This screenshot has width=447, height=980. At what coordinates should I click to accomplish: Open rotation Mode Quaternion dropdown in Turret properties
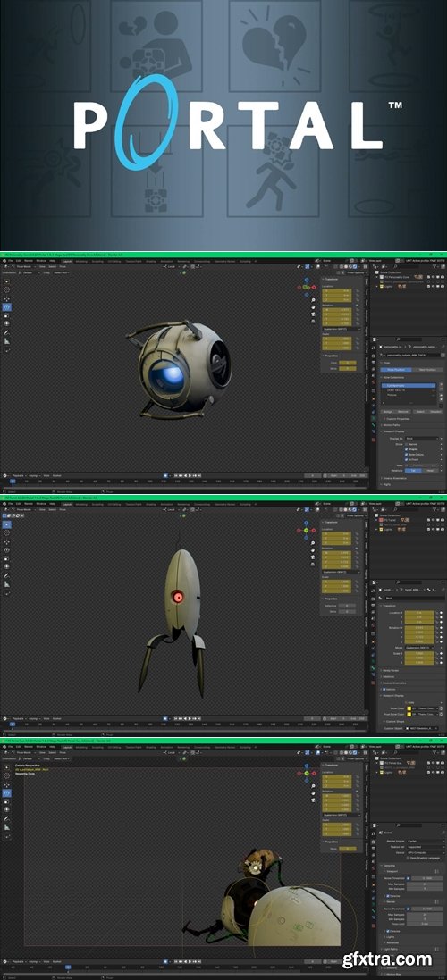[x=419, y=648]
